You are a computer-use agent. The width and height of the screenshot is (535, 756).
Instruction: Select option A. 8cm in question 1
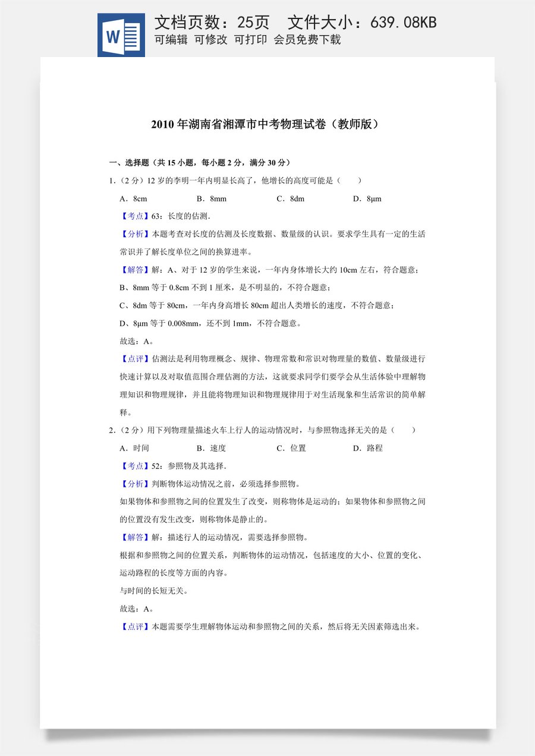click(133, 199)
